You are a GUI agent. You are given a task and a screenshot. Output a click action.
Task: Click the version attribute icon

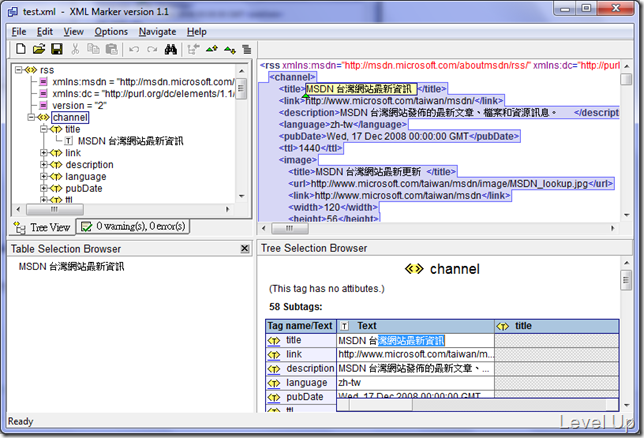[x=44, y=106]
